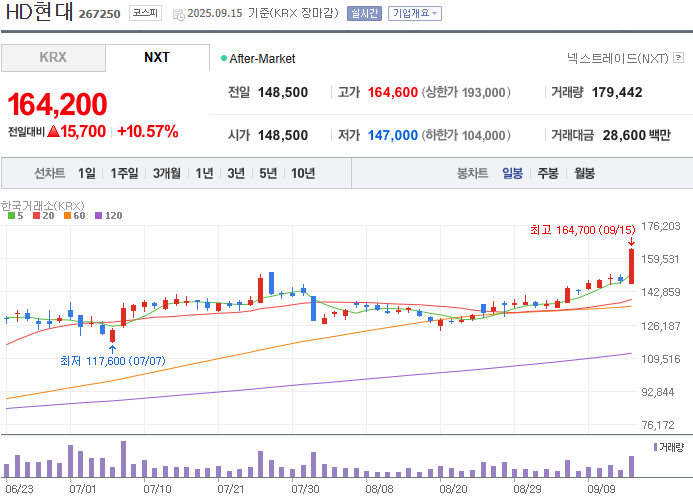Click the red 20-day moving average swatch
This screenshot has width=693, height=499.
pyautogui.click(x=37, y=216)
